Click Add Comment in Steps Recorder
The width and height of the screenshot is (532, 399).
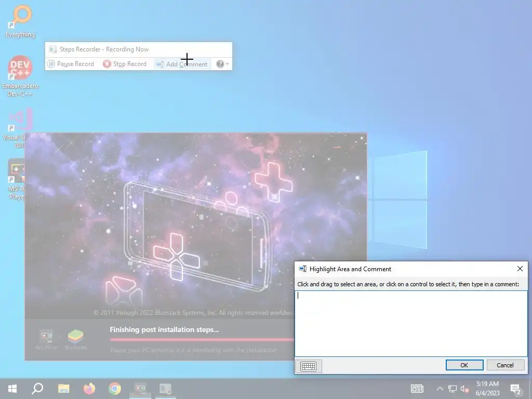point(182,64)
